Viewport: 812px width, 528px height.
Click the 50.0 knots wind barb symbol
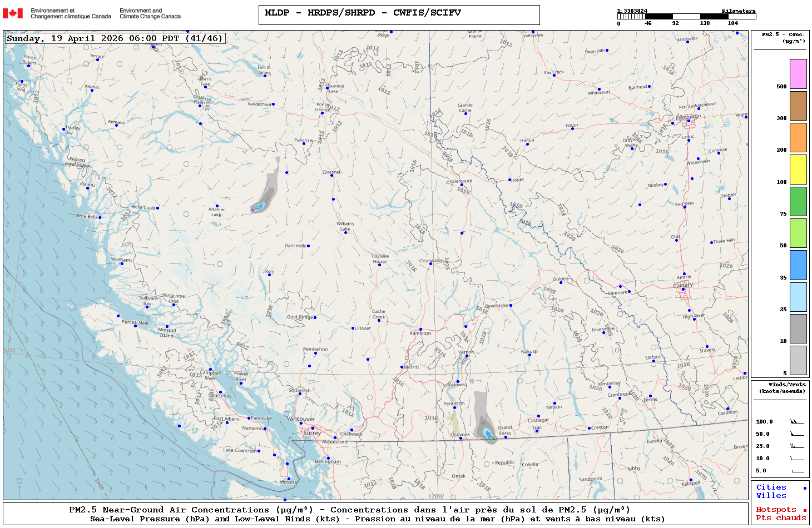(x=797, y=434)
